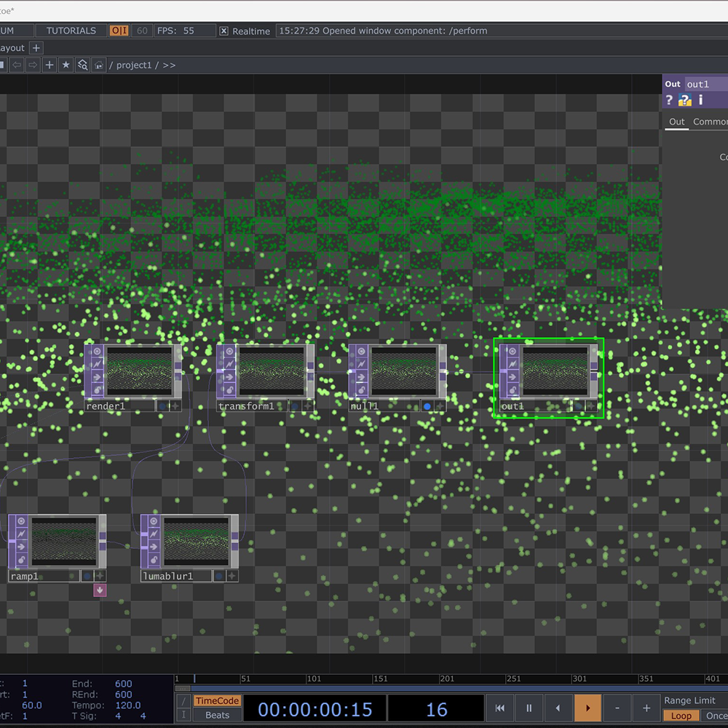Select the network search magnifier icon
The height and width of the screenshot is (728, 728).
pos(82,65)
